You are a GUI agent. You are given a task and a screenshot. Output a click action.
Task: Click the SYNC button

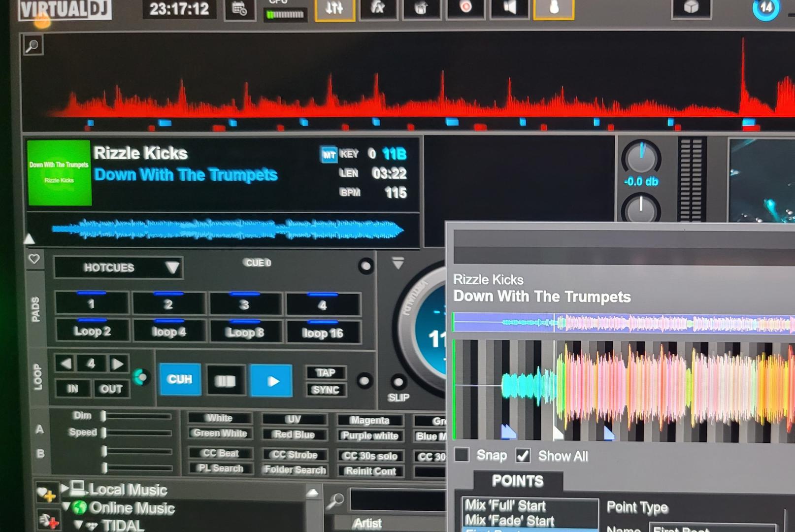[326, 389]
